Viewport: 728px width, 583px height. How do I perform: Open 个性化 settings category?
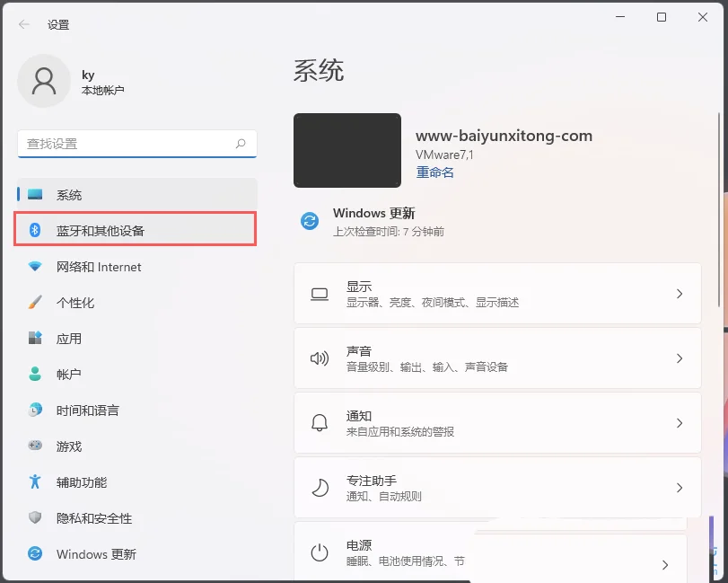(x=137, y=303)
